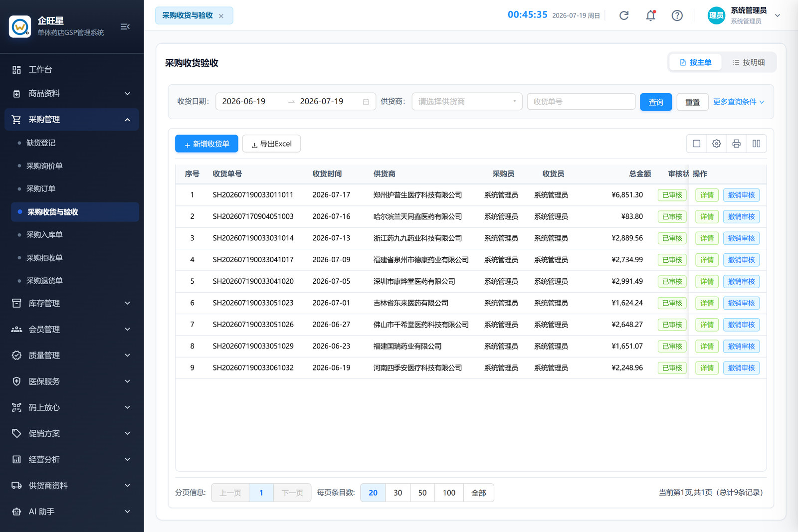Click the 理员 user avatar

[x=716, y=15]
